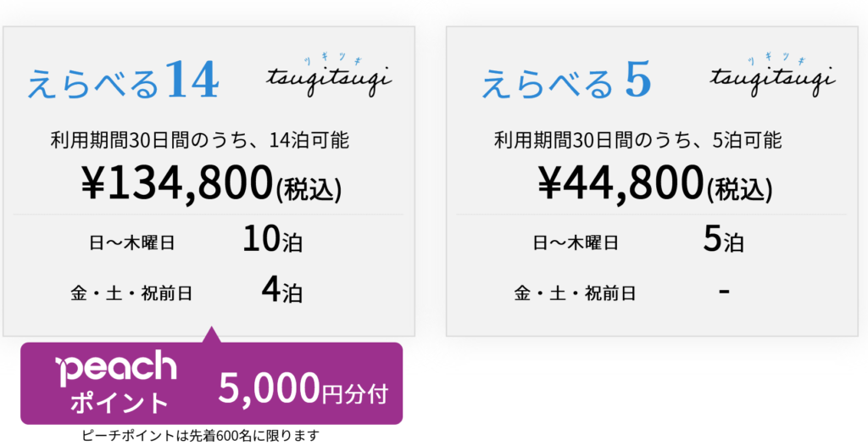Screen dimensions: 868x446
Task: Click the 10泊 weekday count in the えらべる14 card
Action: [272, 241]
